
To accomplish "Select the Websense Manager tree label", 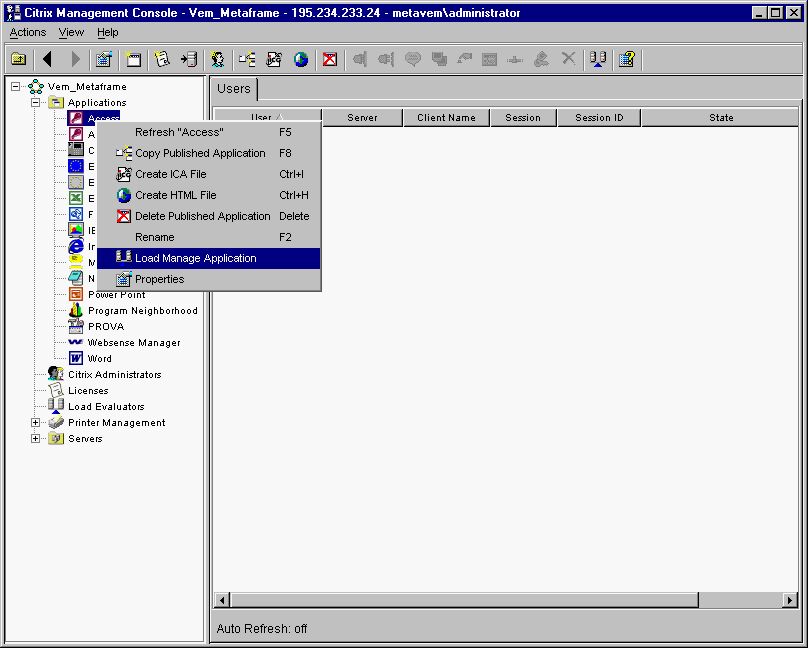I will (x=134, y=343).
